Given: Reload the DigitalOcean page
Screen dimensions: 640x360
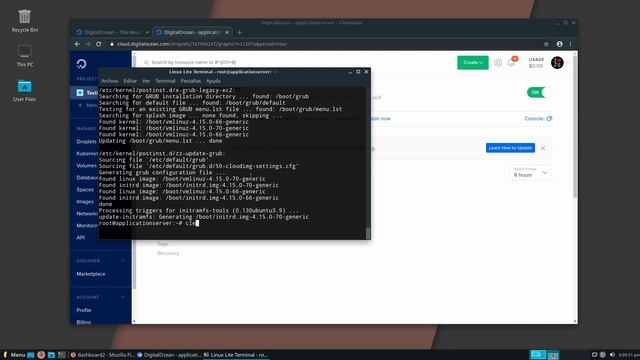Looking at the screenshot, I should click(x=98, y=44).
